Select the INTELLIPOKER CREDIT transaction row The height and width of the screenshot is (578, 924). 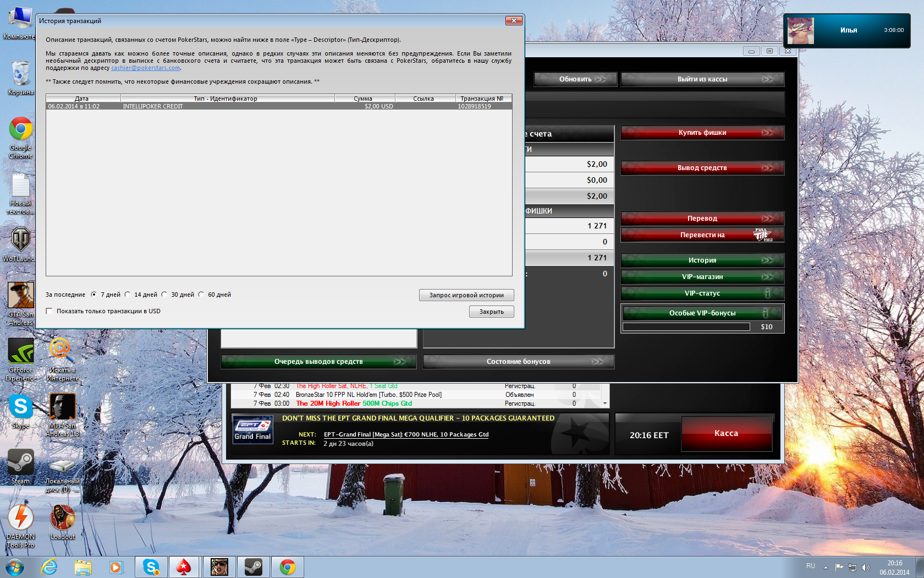click(279, 106)
